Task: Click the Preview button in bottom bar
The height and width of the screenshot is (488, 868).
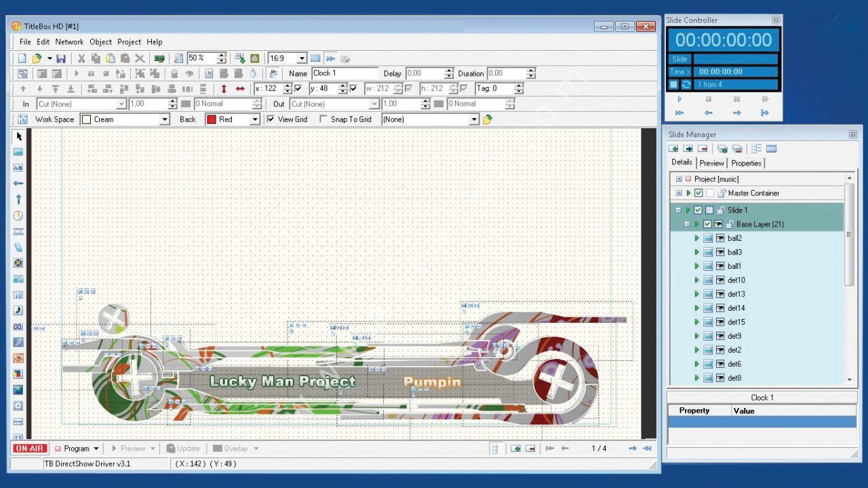Action: pos(132,449)
